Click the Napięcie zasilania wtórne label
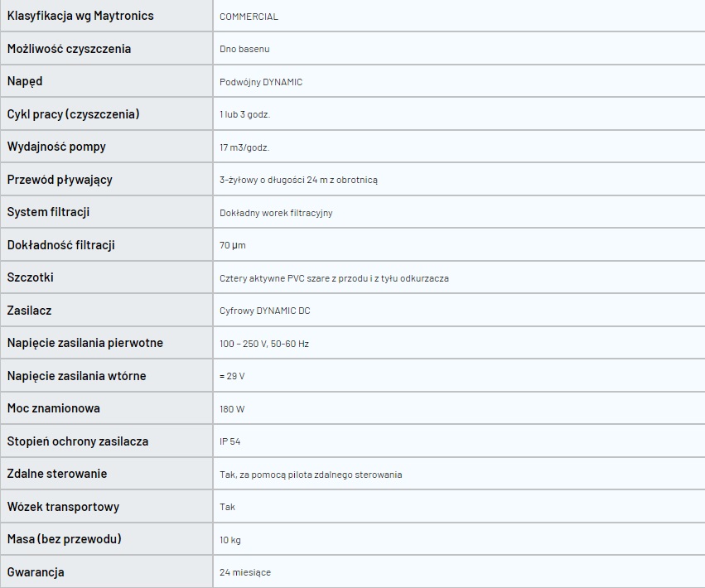 tap(76, 376)
